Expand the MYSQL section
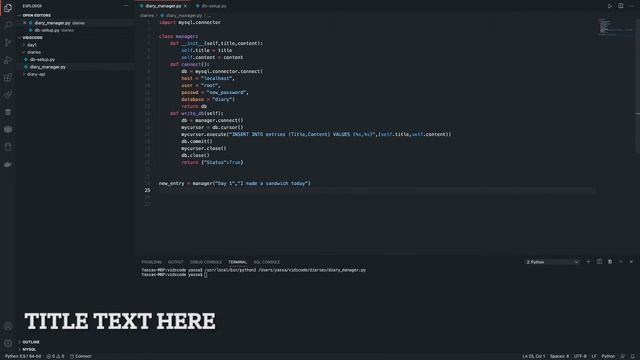 pyautogui.click(x=29, y=349)
